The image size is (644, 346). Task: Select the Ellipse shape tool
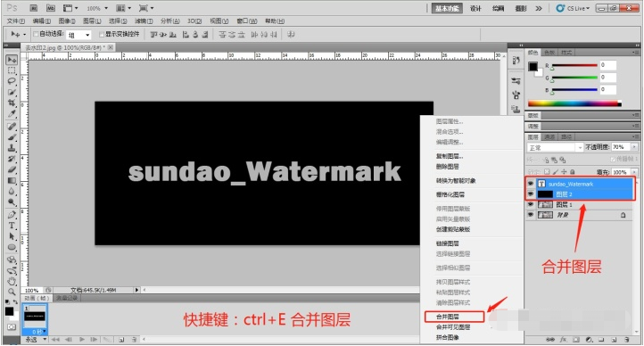12,247
